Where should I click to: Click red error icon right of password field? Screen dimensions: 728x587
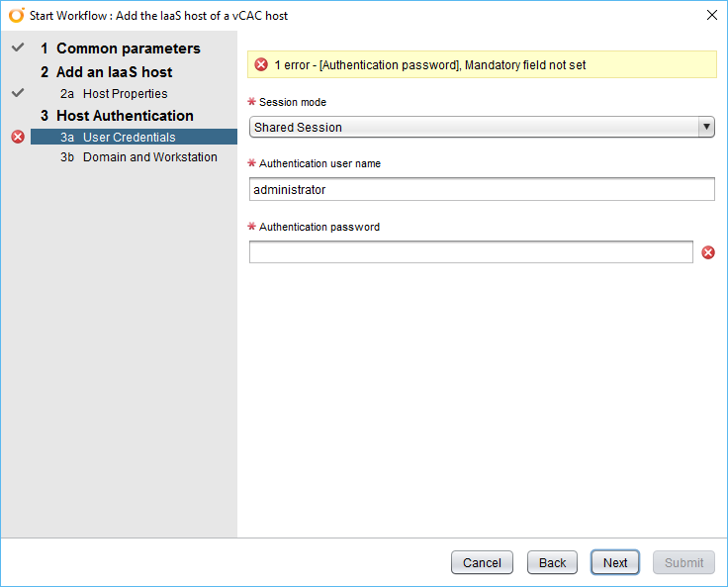(x=708, y=252)
